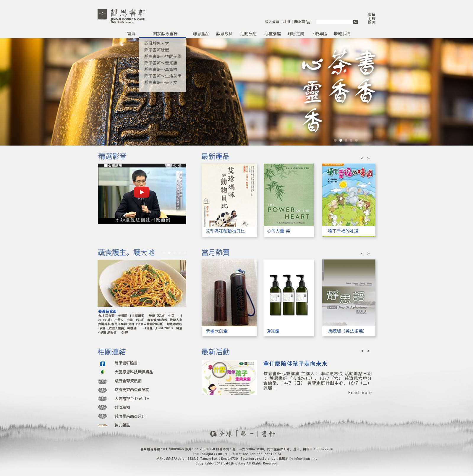The width and height of the screenshot is (473, 476).
Task: Open the 聯絡我們 menu
Action: tap(342, 34)
